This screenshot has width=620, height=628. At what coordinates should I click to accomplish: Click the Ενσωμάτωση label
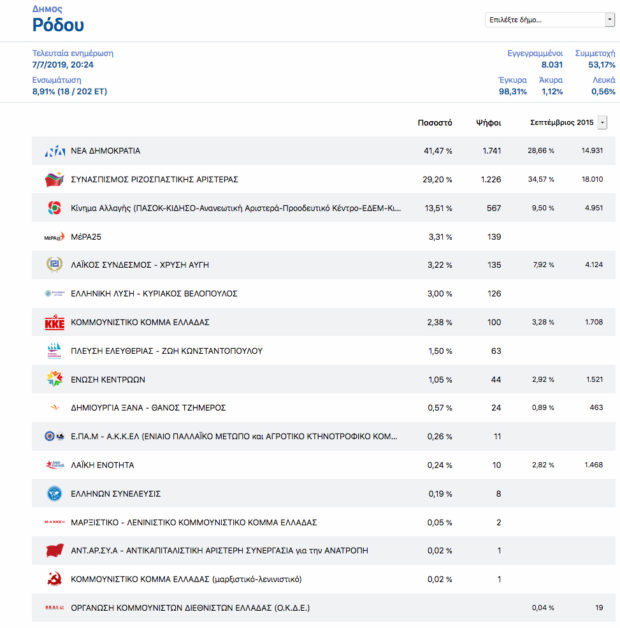point(56,80)
